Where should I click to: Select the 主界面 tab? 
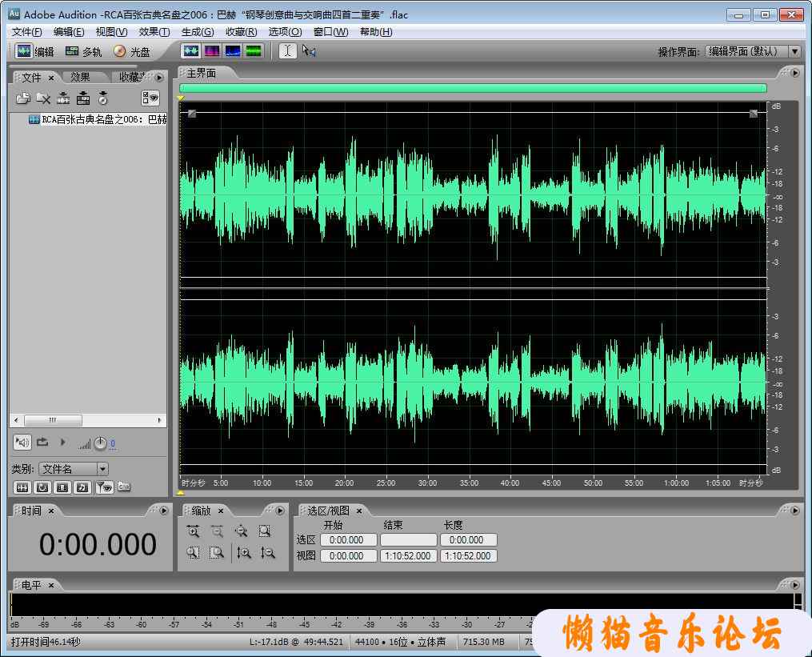tap(202, 74)
